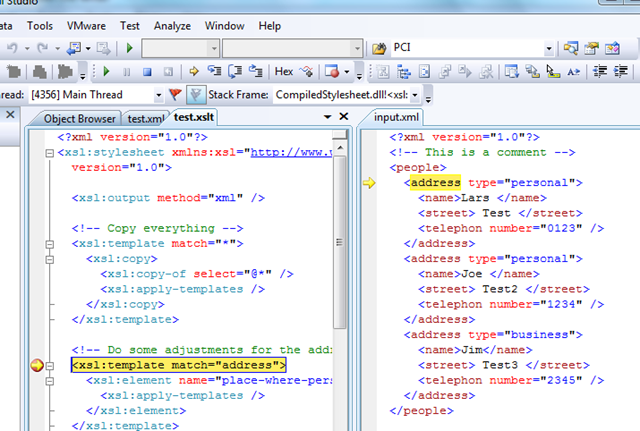Click the highlighted address element in input.xml

pos(436,182)
